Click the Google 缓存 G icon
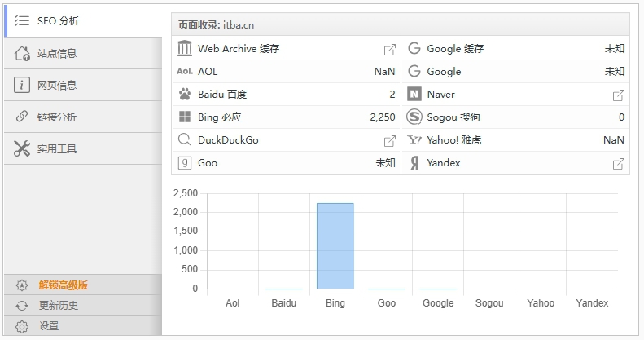This screenshot has height=340, width=644. point(414,48)
